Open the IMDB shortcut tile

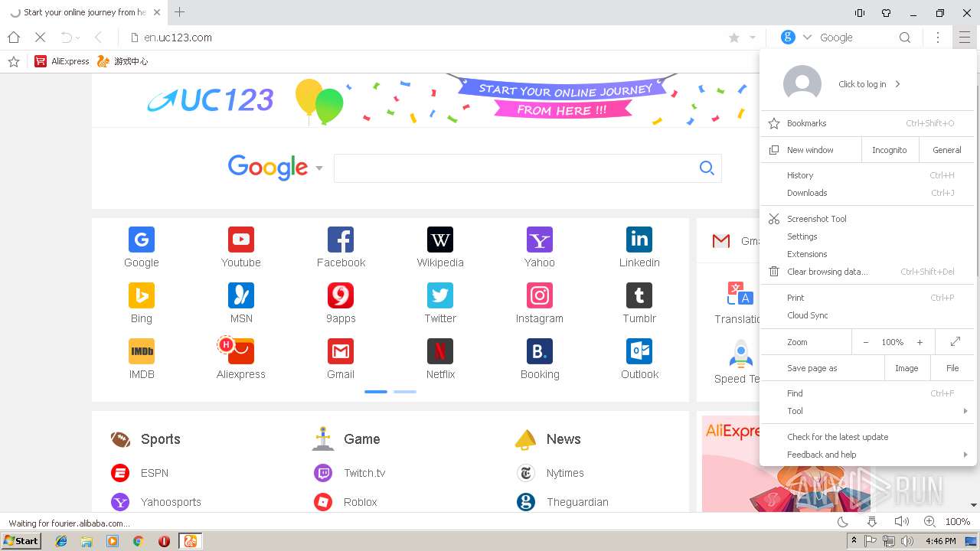(142, 359)
